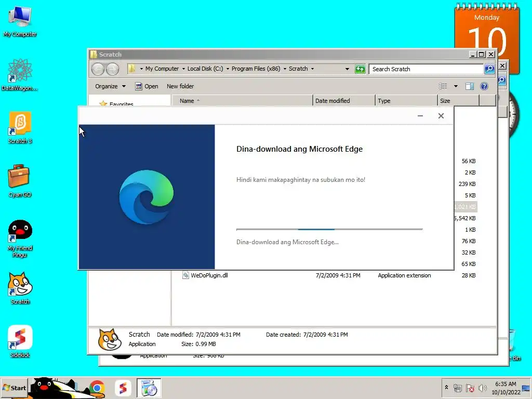Open Sidekick from taskbar
532x399 pixels.
coord(123,388)
